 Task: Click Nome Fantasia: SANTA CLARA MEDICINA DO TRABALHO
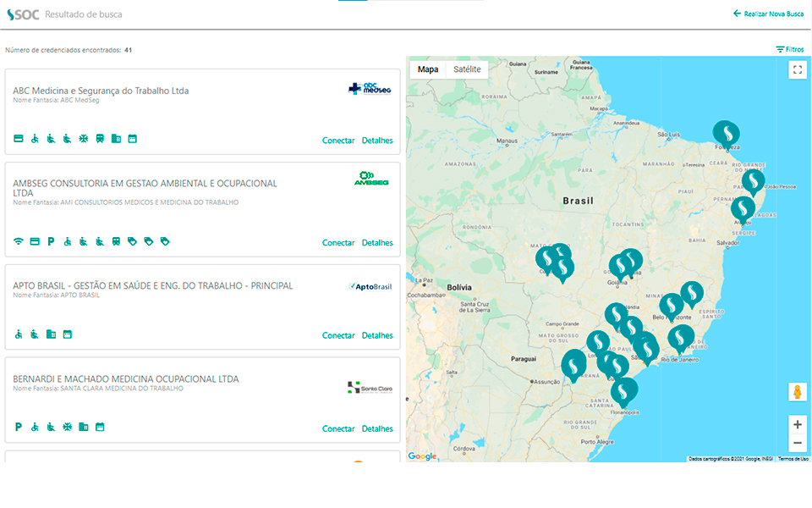[x=98, y=389]
